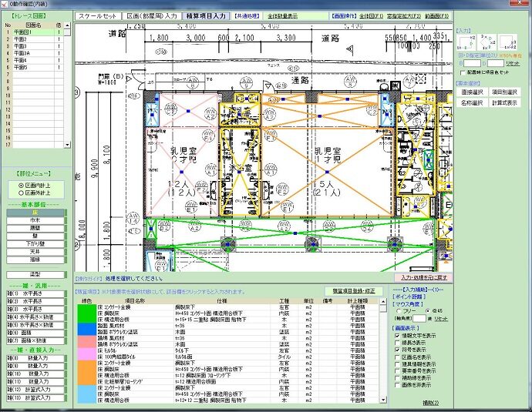Viewport: 532px width, 412px height.
Task: Select 巾木 from basic parts list
Action: 34,219
